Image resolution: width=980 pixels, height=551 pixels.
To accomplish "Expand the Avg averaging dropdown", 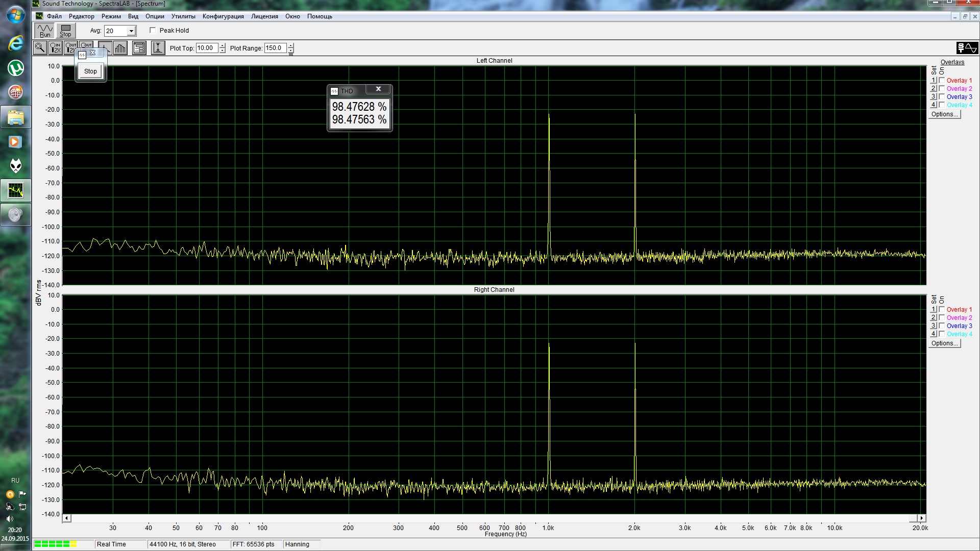I will coord(131,31).
